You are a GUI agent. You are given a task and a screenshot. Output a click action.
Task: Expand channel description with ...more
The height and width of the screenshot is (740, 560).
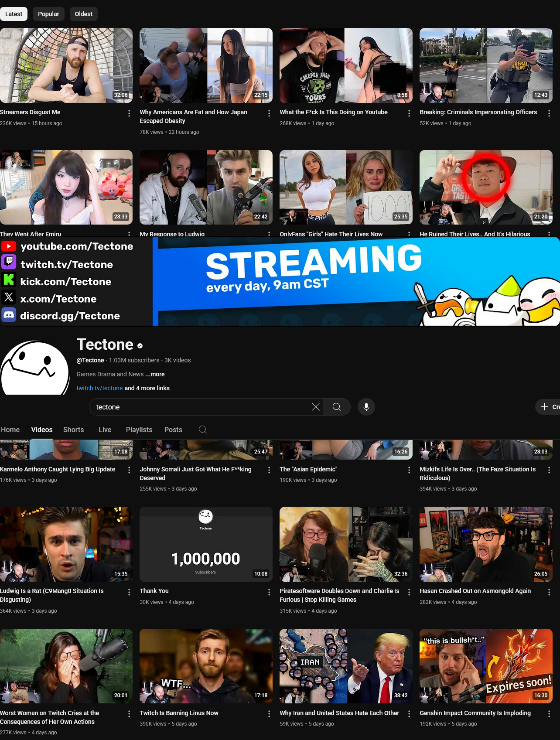[x=155, y=374]
